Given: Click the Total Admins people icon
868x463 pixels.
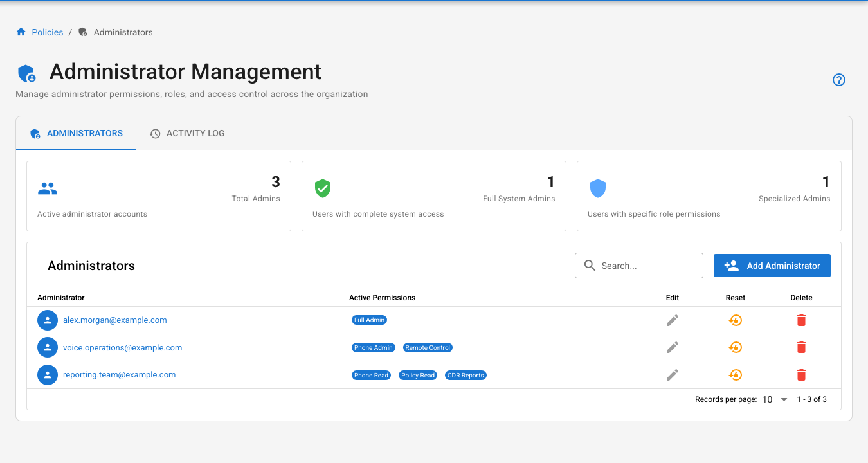Looking at the screenshot, I should click(48, 188).
